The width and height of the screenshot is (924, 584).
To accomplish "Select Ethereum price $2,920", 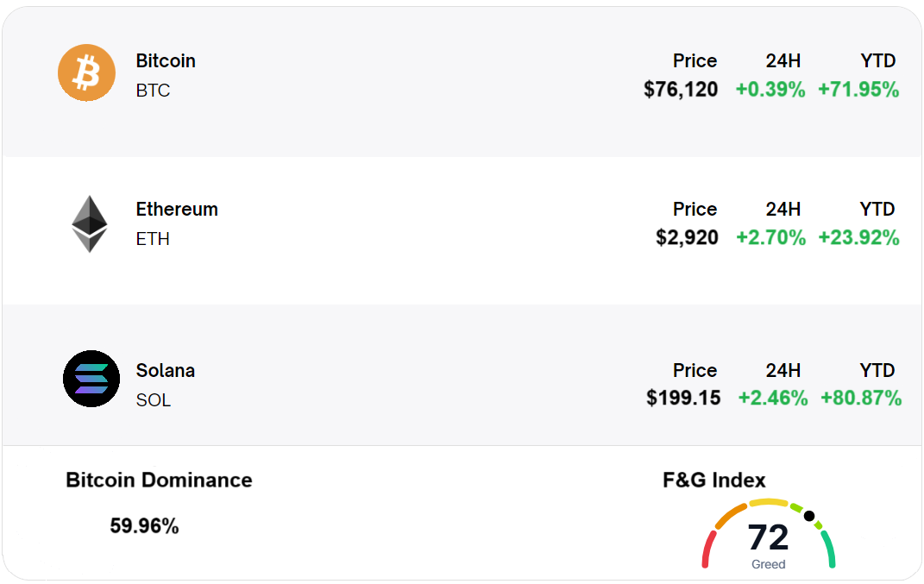I will [687, 238].
